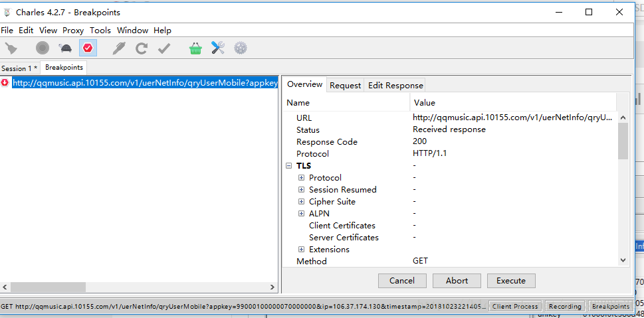Expand the ALPN node
Viewport: 644px width, 318px height.
302,213
